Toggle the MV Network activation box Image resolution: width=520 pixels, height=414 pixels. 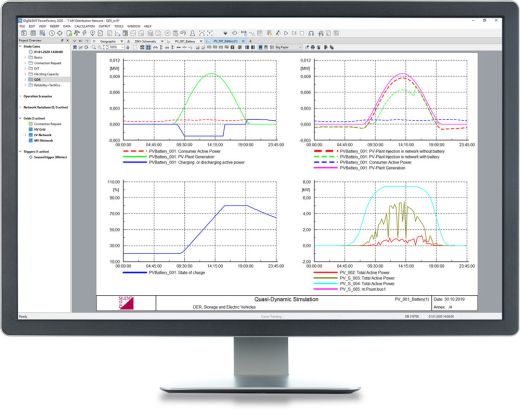tap(31, 141)
